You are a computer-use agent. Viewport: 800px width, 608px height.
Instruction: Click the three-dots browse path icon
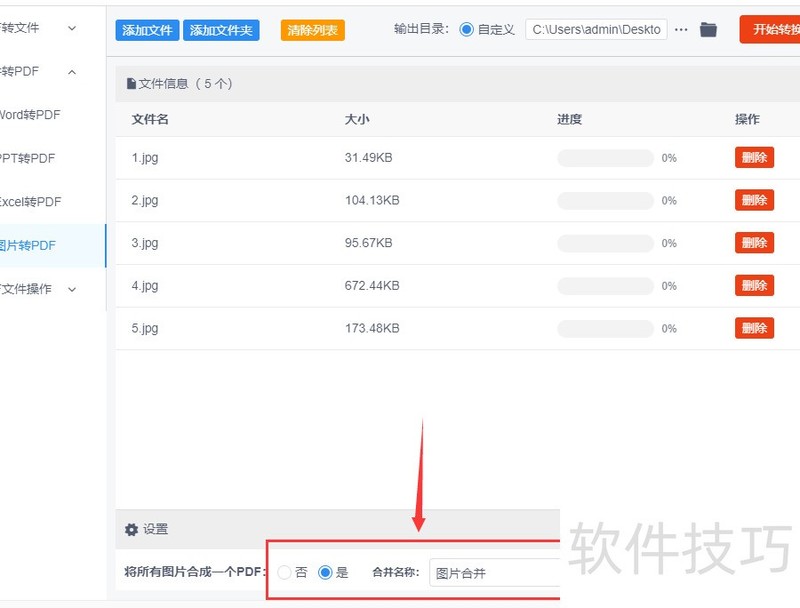coord(681,30)
